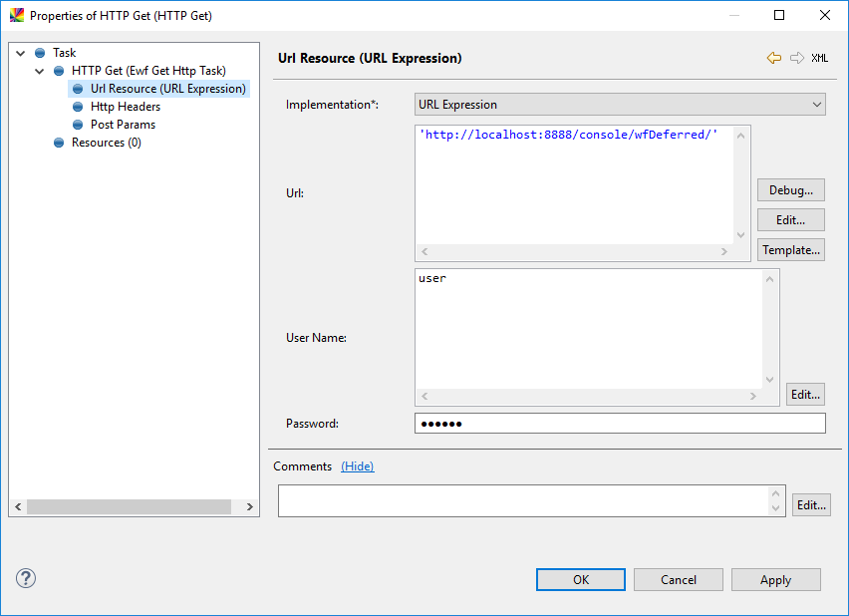Viewport: 849px width, 616px height.
Task: Click the XML link in the top right corner
Action: (x=819, y=59)
